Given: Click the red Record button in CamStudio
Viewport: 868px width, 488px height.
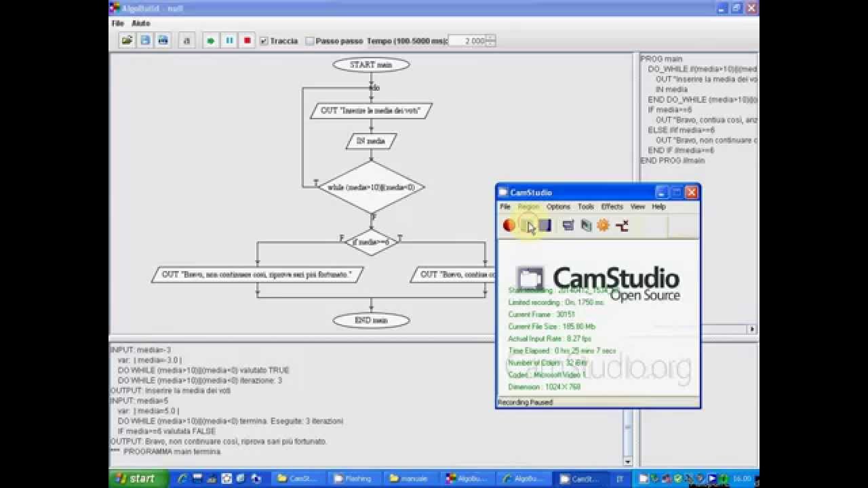Looking at the screenshot, I should [509, 226].
